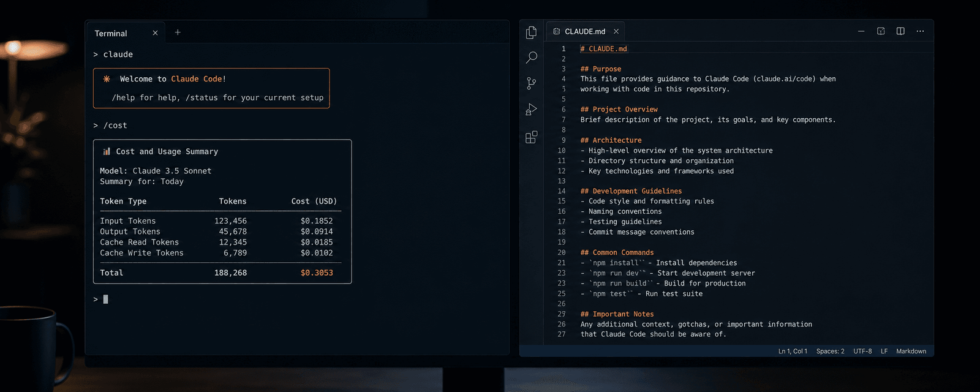The width and height of the screenshot is (980, 392).
Task: Click the 'Directory structure and organization' line
Action: pos(657,160)
